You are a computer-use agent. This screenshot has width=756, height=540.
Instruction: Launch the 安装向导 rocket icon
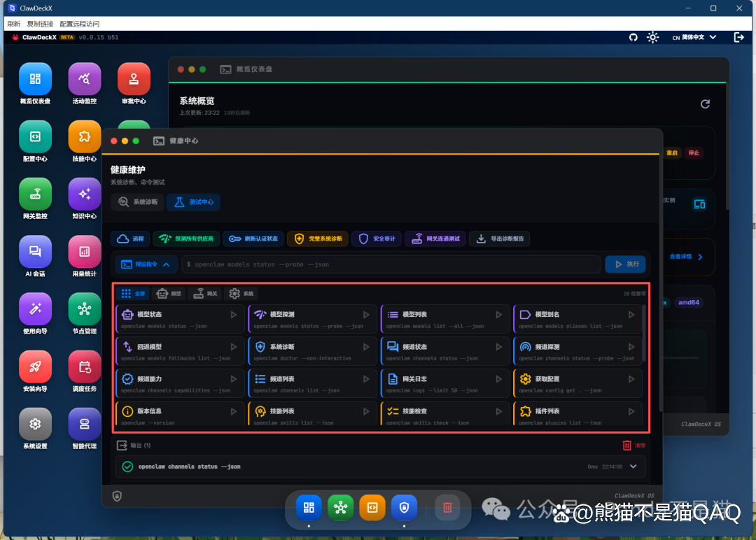35,367
